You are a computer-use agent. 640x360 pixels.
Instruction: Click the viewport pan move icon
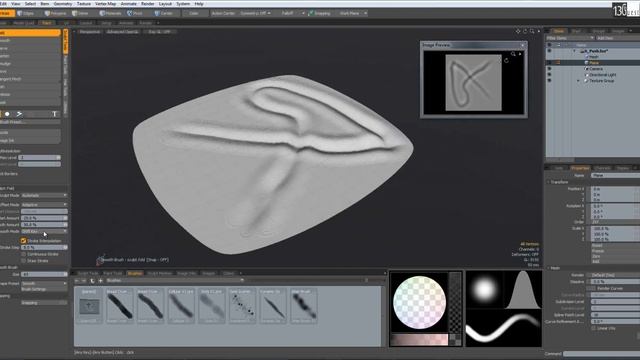click(518, 31)
